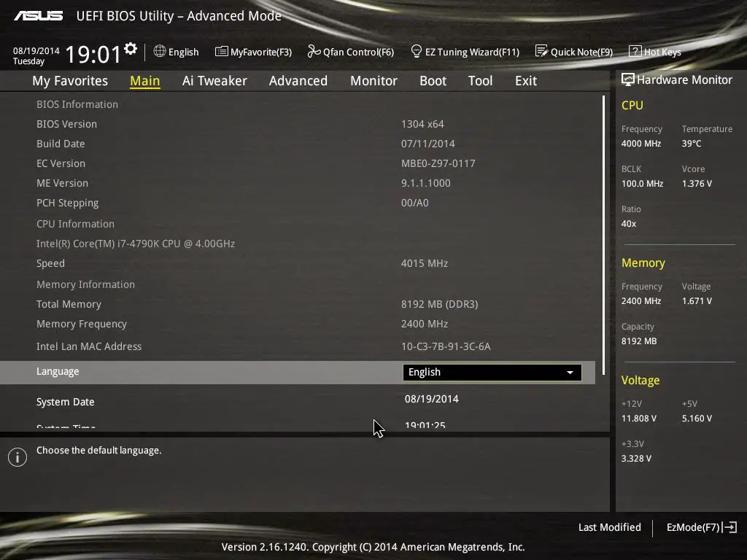Click Last Modified
The width and height of the screenshot is (747, 560).
(610, 528)
